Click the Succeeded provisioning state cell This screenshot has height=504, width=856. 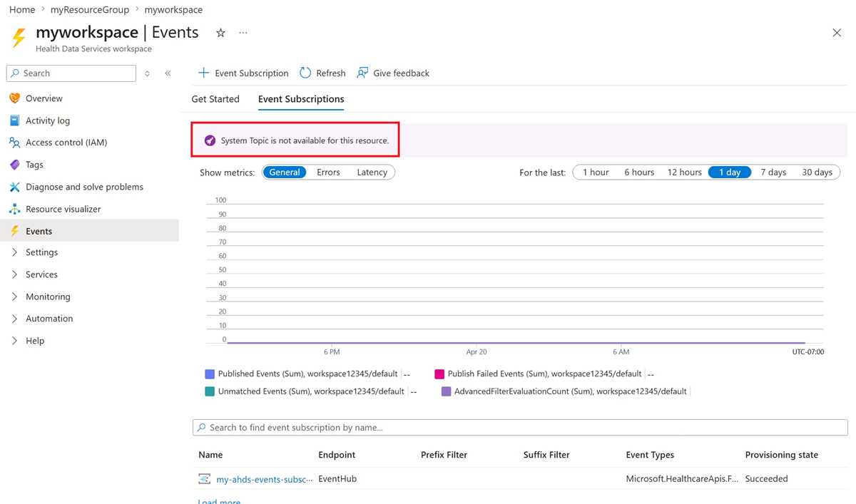(767, 479)
